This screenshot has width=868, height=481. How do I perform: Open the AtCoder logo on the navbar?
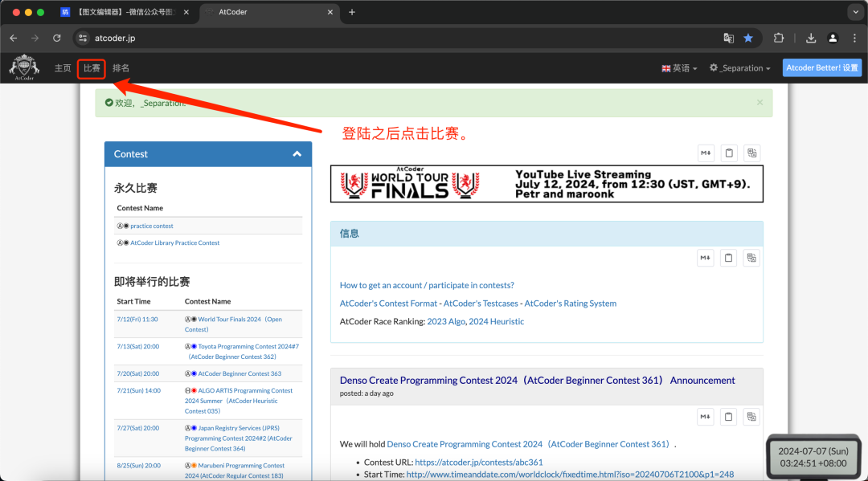coord(23,67)
